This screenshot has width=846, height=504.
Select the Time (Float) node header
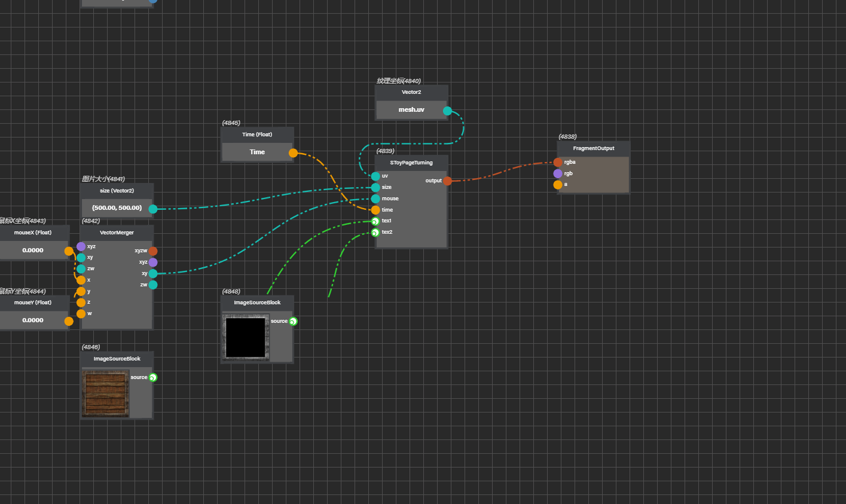[257, 135]
